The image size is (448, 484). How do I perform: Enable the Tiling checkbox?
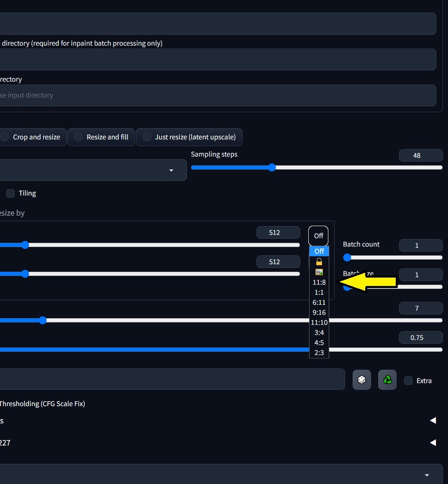(10, 193)
